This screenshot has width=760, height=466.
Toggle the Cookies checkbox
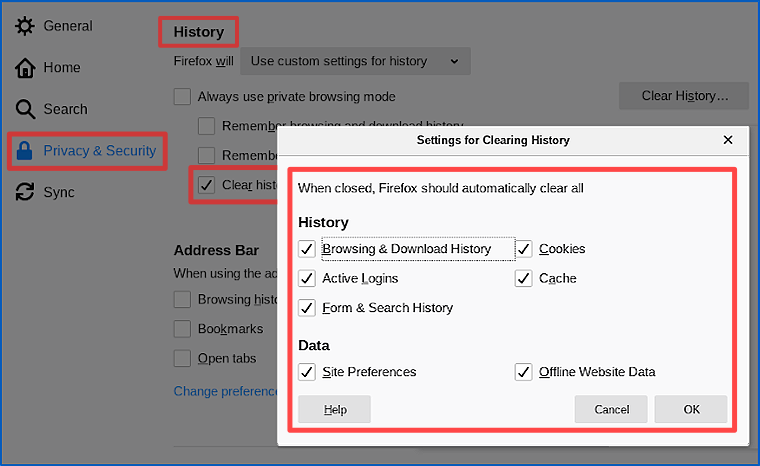[524, 249]
